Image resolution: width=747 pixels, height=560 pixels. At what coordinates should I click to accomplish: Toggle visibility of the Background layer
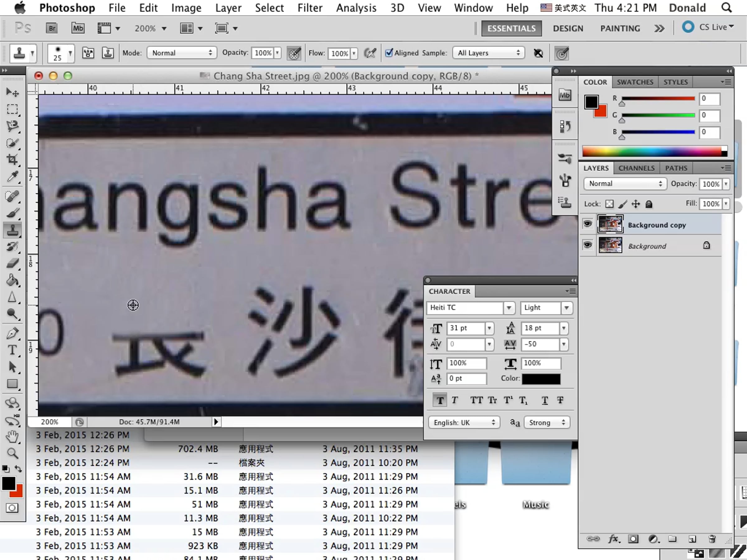(588, 245)
